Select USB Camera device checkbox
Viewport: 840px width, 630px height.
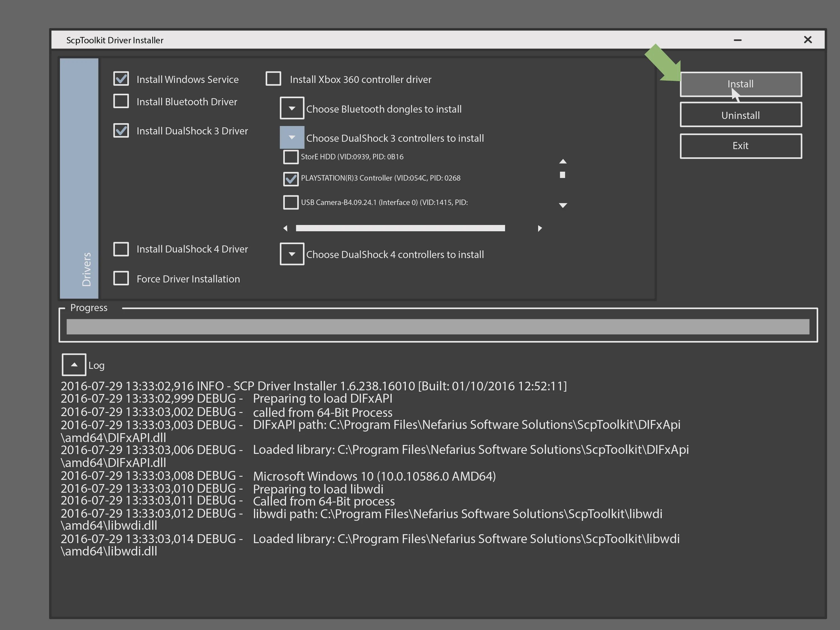(291, 202)
